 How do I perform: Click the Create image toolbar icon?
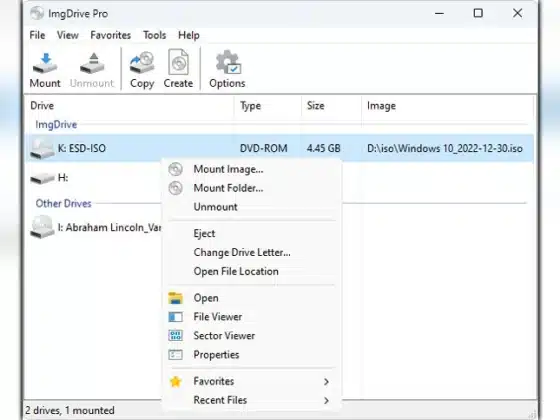[x=178, y=62]
